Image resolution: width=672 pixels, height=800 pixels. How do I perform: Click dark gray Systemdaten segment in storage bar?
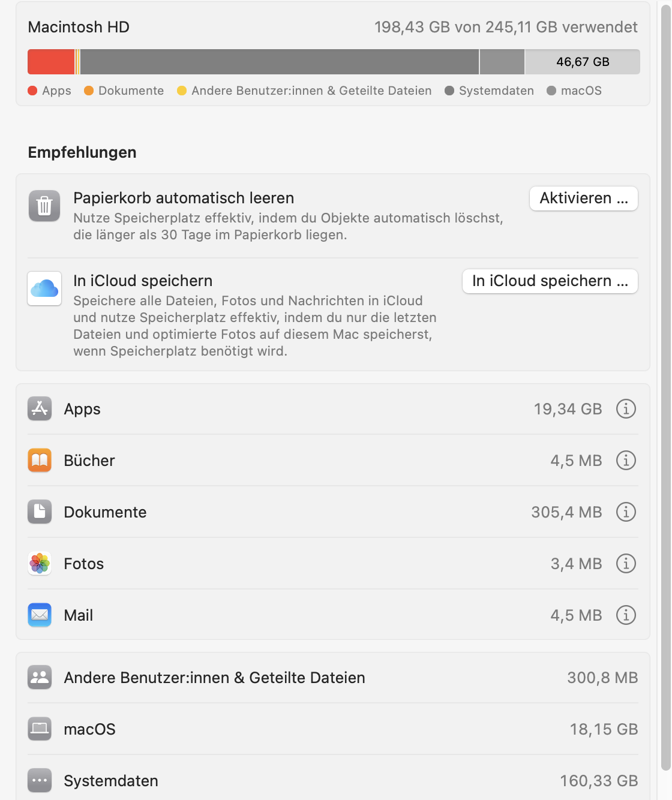(x=280, y=62)
